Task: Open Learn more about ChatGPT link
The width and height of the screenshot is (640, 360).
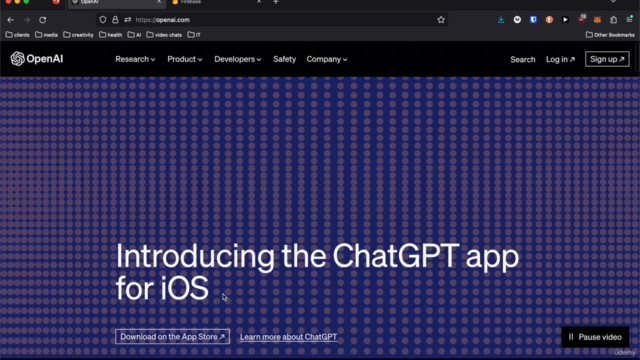Action: (289, 337)
